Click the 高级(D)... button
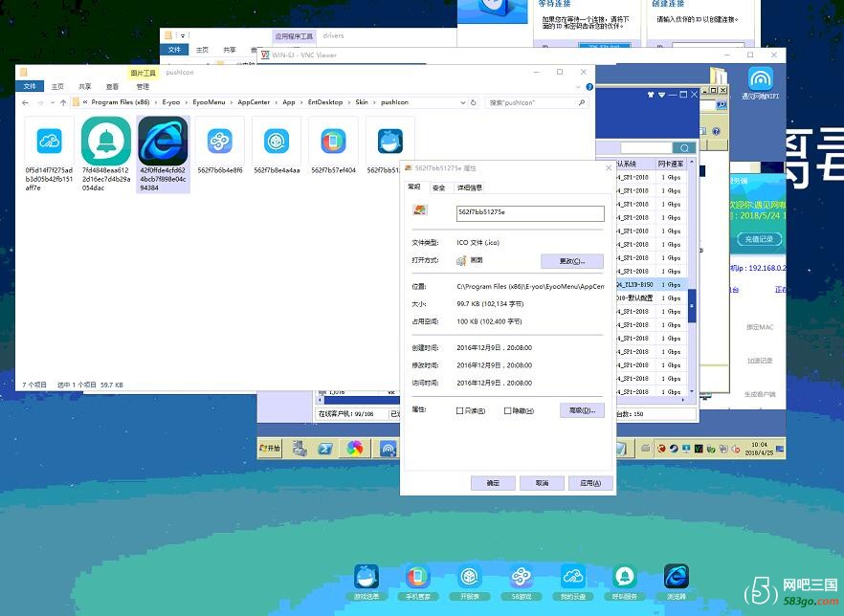 (582, 410)
